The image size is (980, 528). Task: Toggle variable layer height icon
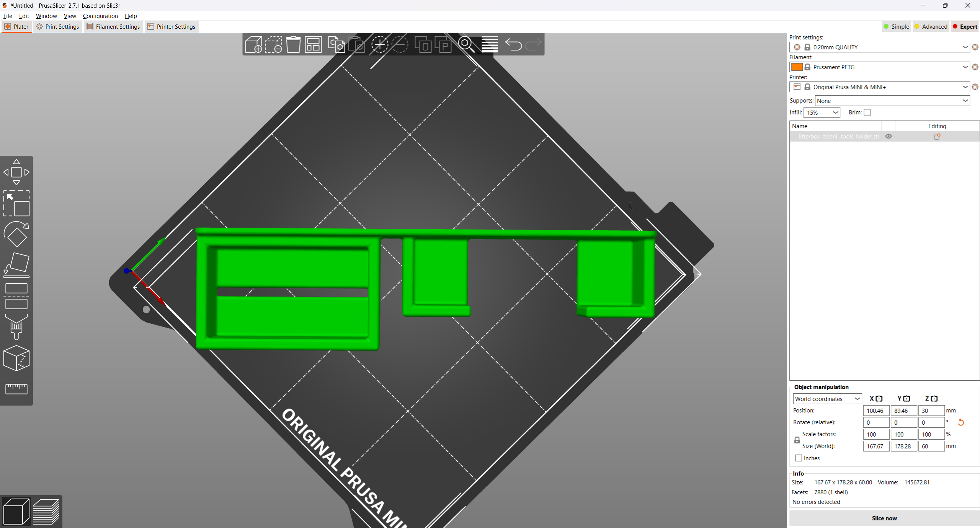[490, 45]
